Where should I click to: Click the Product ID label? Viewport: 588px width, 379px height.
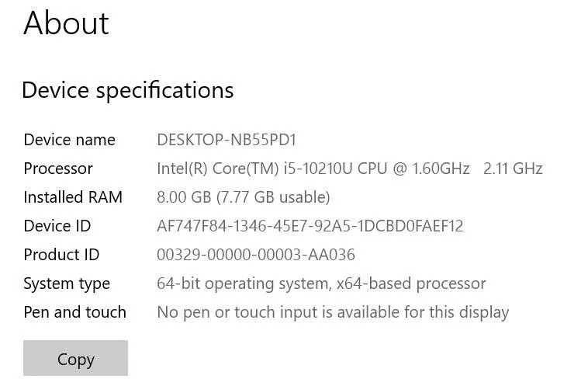click(61, 255)
